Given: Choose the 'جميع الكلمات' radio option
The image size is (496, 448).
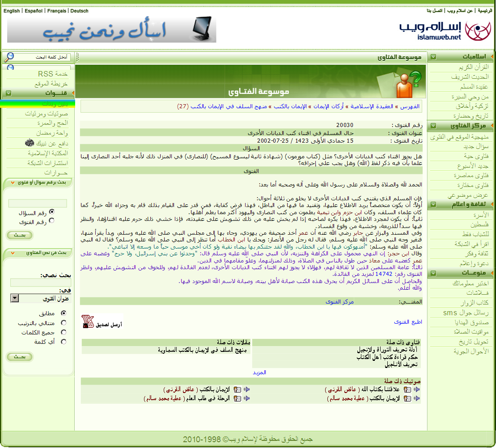Looking at the screenshot, I should pyautogui.click(x=64, y=332).
